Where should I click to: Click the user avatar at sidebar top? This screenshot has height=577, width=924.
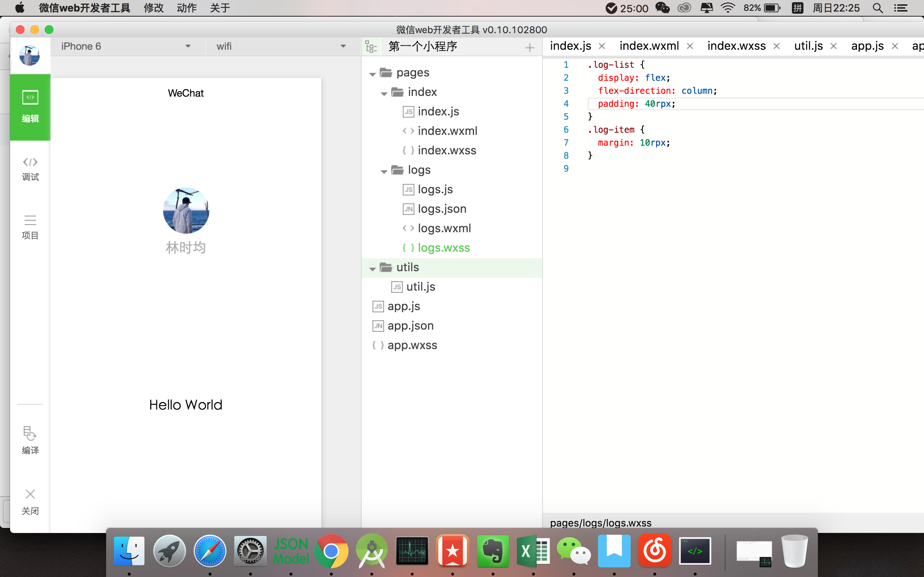pos(30,55)
